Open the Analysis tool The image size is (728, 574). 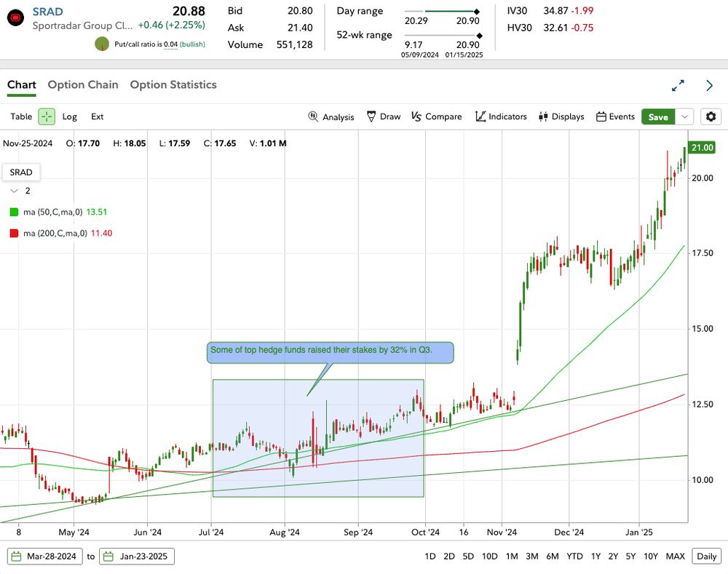point(331,116)
